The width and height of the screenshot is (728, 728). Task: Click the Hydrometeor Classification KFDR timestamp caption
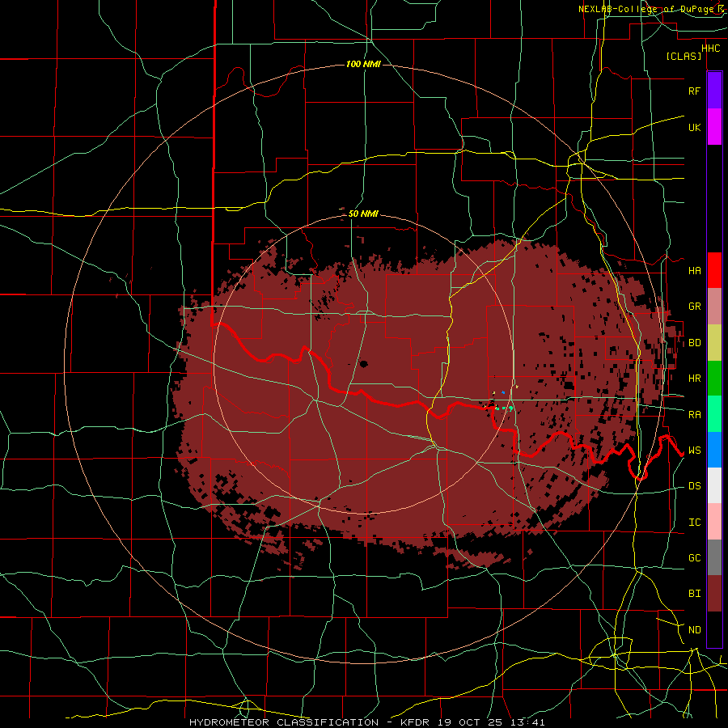(366, 722)
